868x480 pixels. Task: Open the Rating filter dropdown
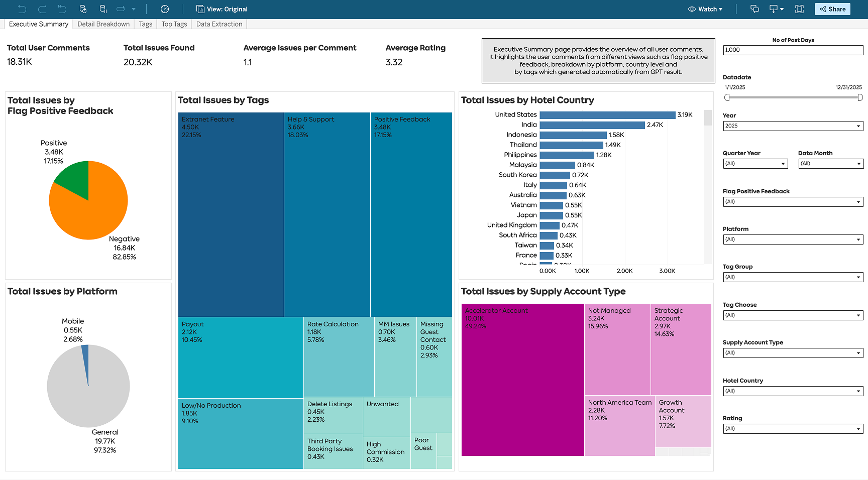coord(793,428)
